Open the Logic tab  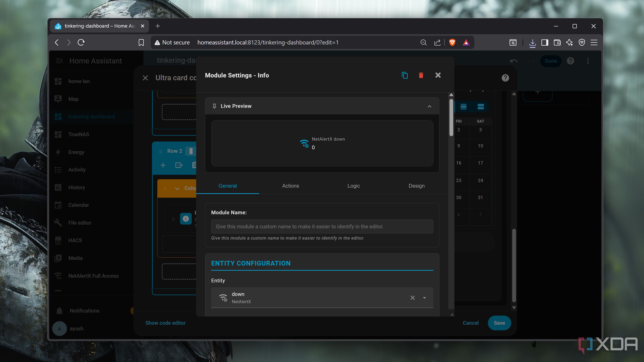click(354, 186)
